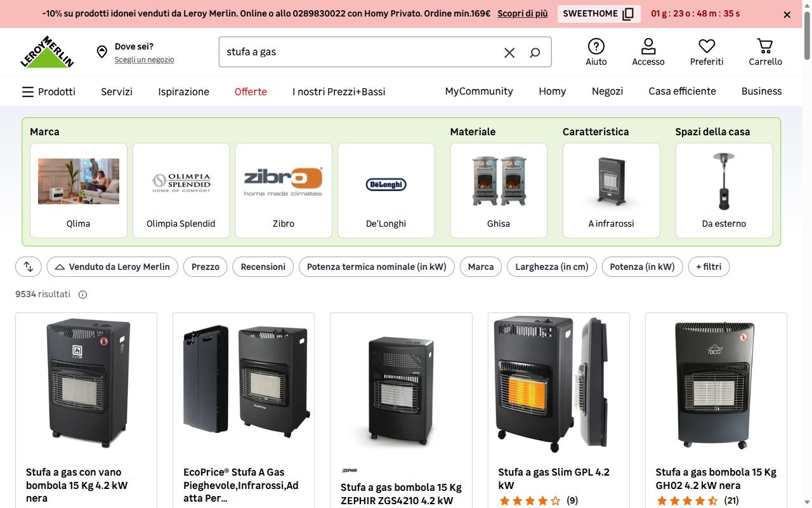Viewport: 812px width, 508px height.
Task: Click the magnifying glass search icon
Action: (x=535, y=53)
